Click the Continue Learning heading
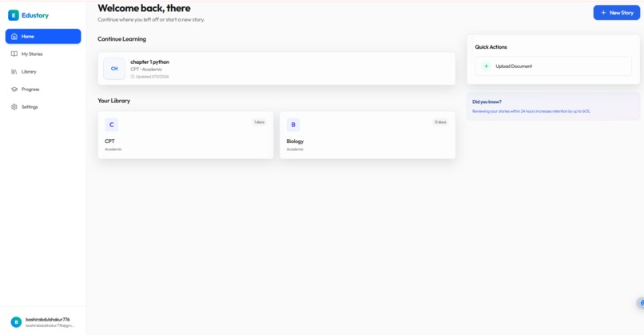 click(121, 39)
